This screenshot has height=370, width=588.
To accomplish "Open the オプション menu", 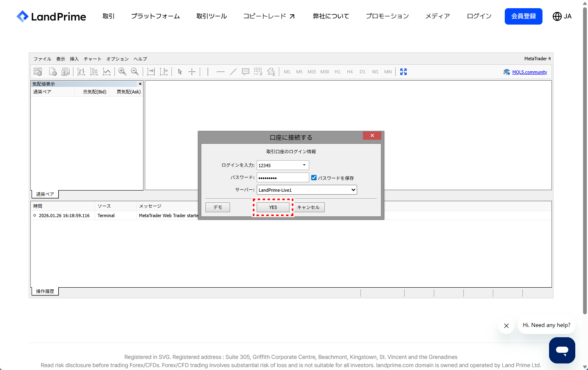I will click(117, 59).
